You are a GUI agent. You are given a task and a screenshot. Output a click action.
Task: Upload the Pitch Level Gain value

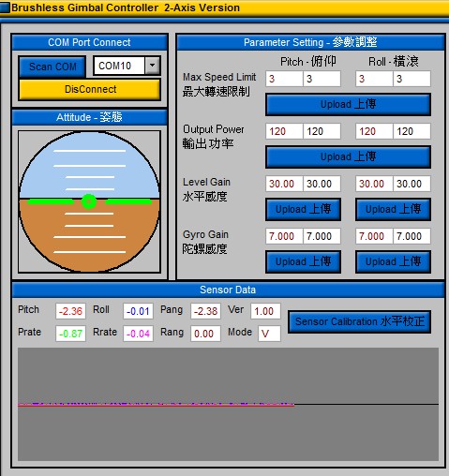[x=303, y=209]
